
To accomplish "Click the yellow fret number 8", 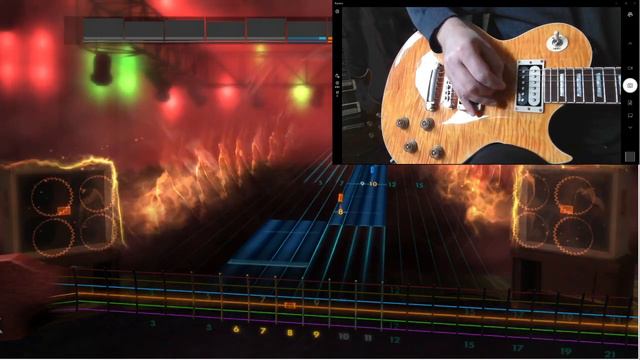I will [290, 333].
